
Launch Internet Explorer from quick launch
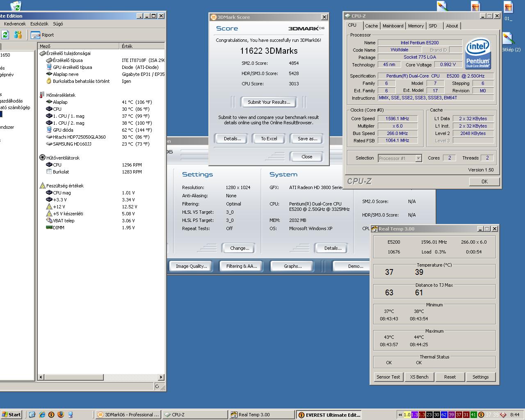pyautogui.click(x=42, y=415)
